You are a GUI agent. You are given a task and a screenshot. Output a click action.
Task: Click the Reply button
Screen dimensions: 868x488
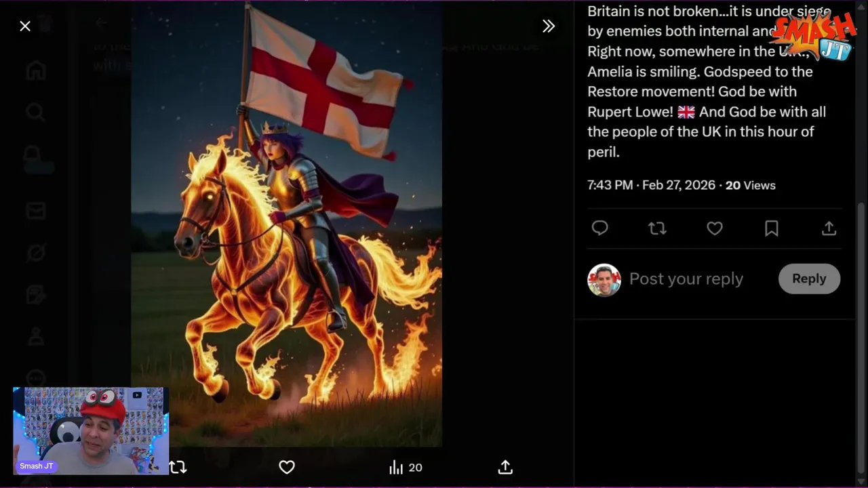809,279
